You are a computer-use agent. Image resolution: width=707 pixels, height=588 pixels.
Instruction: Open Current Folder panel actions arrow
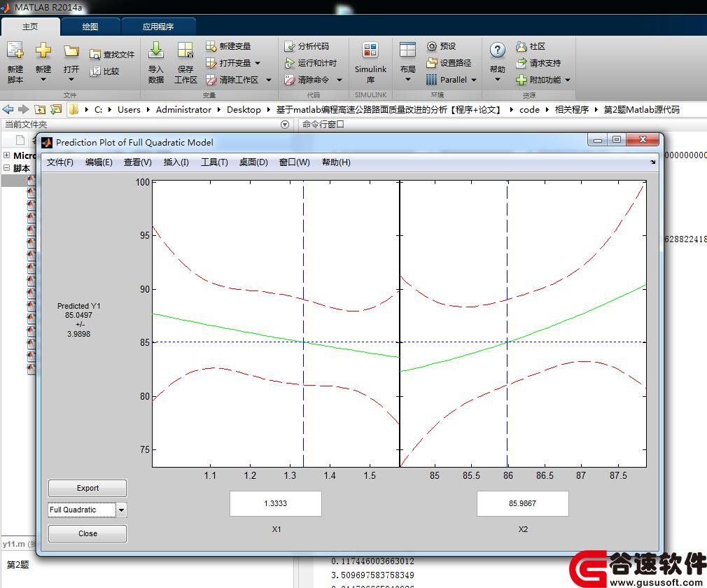pos(285,125)
